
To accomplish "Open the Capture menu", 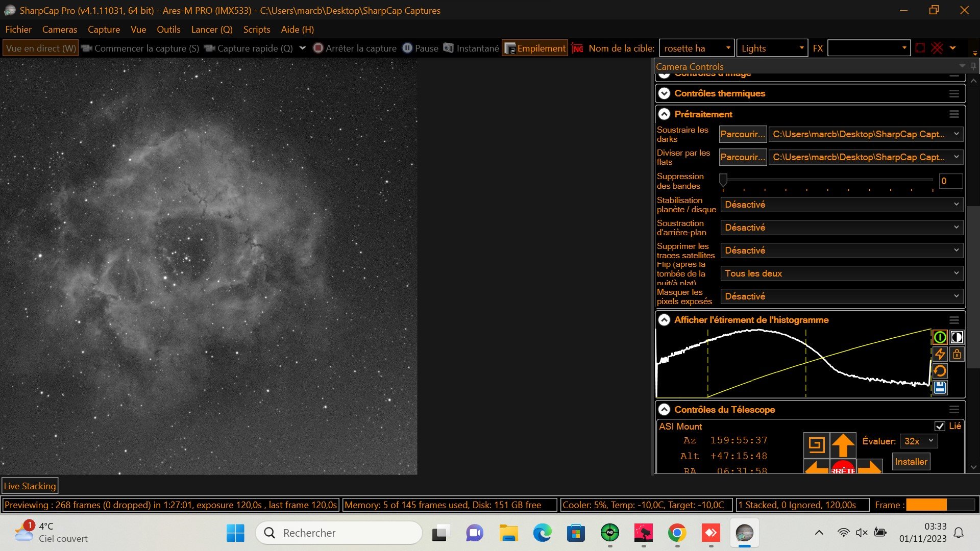I will (x=104, y=30).
